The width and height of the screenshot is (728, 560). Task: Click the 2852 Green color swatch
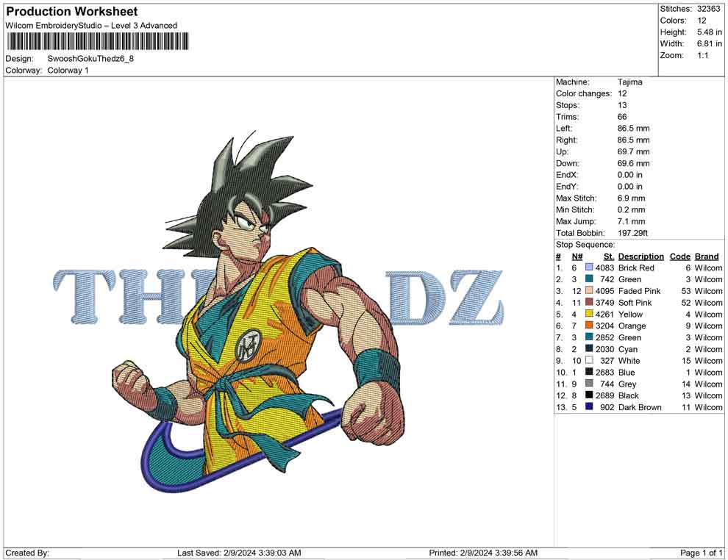pos(589,337)
